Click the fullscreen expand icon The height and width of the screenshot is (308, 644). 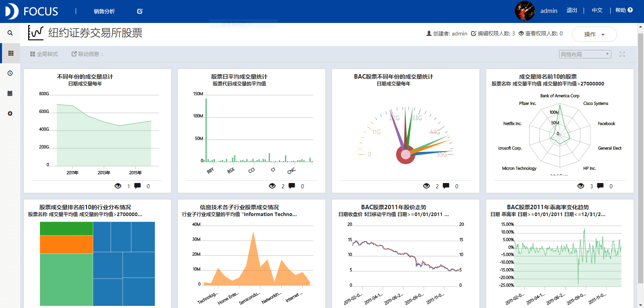point(622,54)
